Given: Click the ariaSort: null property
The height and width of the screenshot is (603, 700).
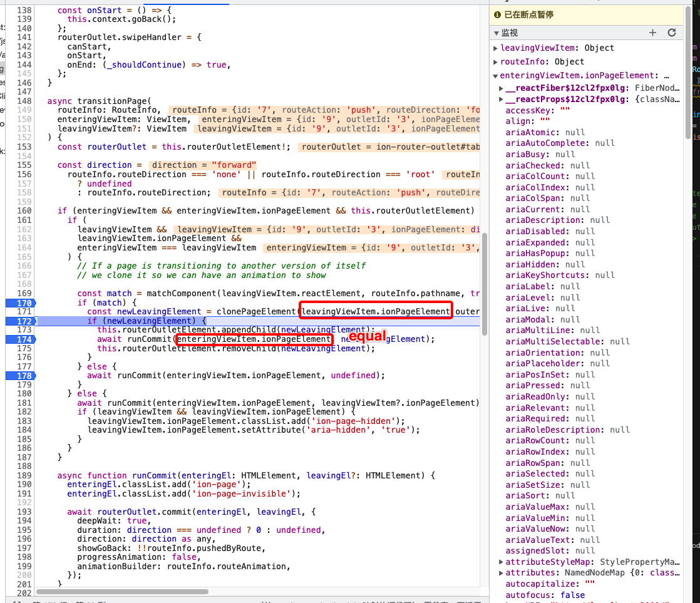Looking at the screenshot, I should tap(540, 495).
